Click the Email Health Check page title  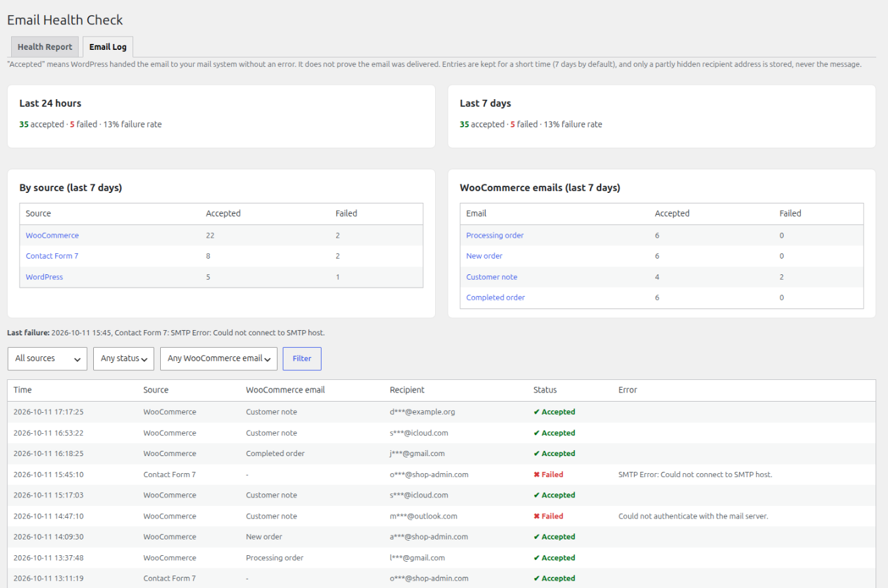(x=65, y=20)
